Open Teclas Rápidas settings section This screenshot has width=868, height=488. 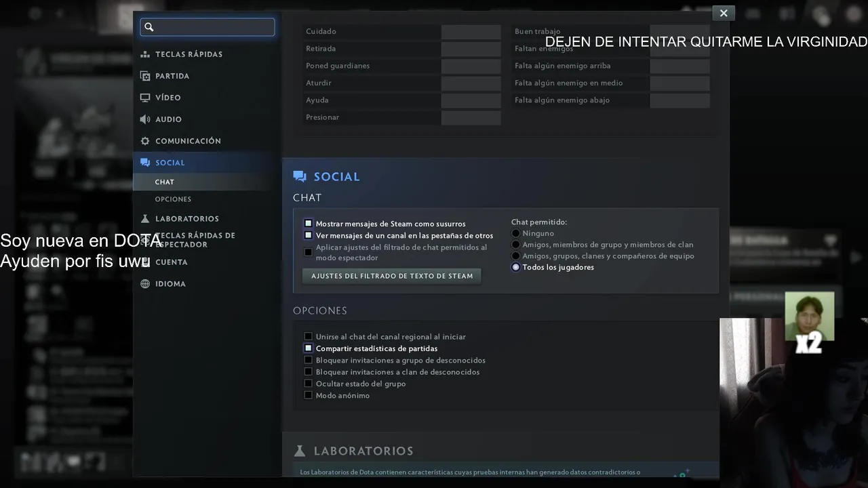point(189,54)
